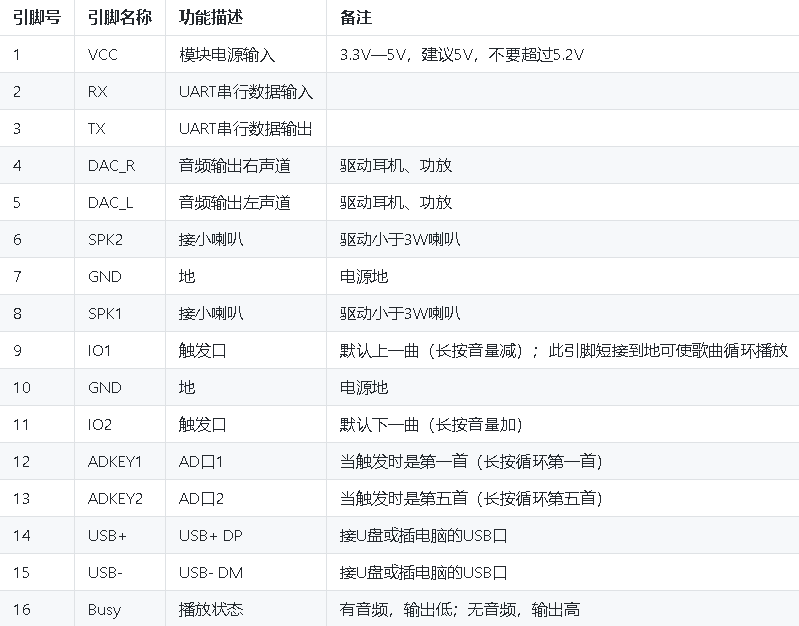Select the IO2 pin name

[x=100, y=425]
